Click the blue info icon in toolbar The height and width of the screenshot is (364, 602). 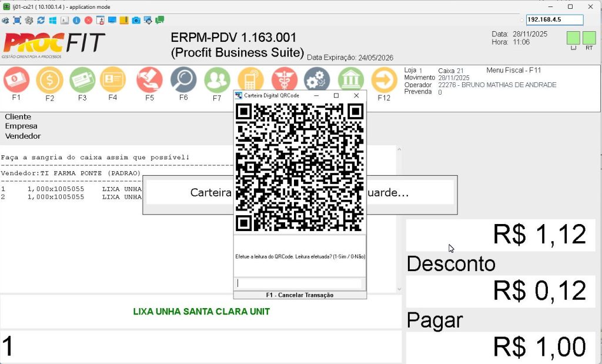(76, 20)
